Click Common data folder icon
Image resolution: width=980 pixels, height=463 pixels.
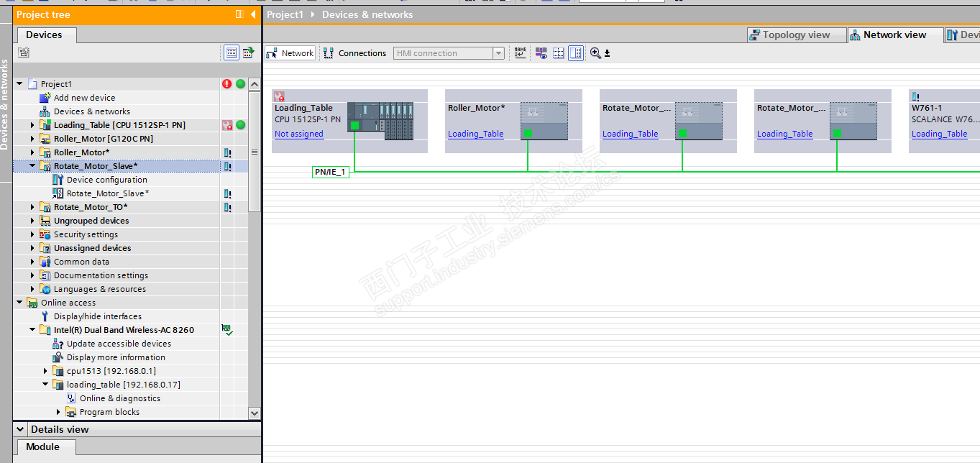click(45, 262)
